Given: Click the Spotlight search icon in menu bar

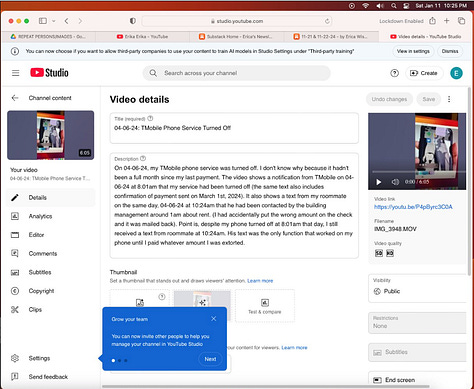Looking at the screenshot, I should [x=394, y=6].
